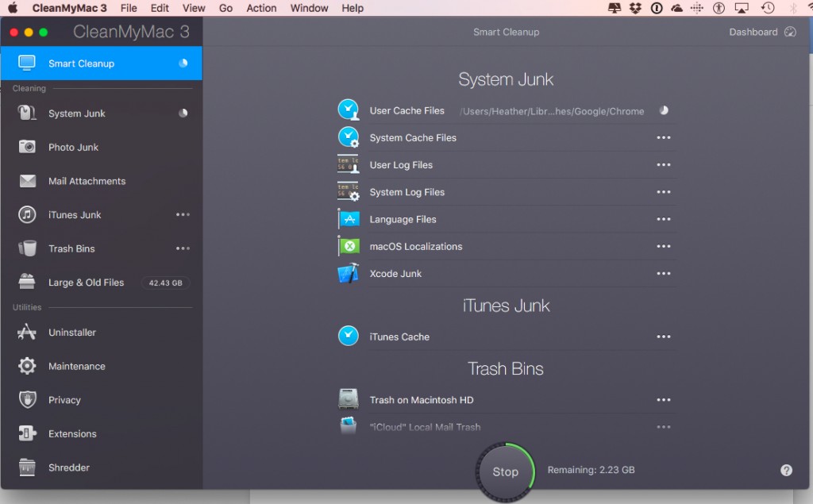Click the System Cache Files icon
Screen dimensions: 813x504
[349, 137]
